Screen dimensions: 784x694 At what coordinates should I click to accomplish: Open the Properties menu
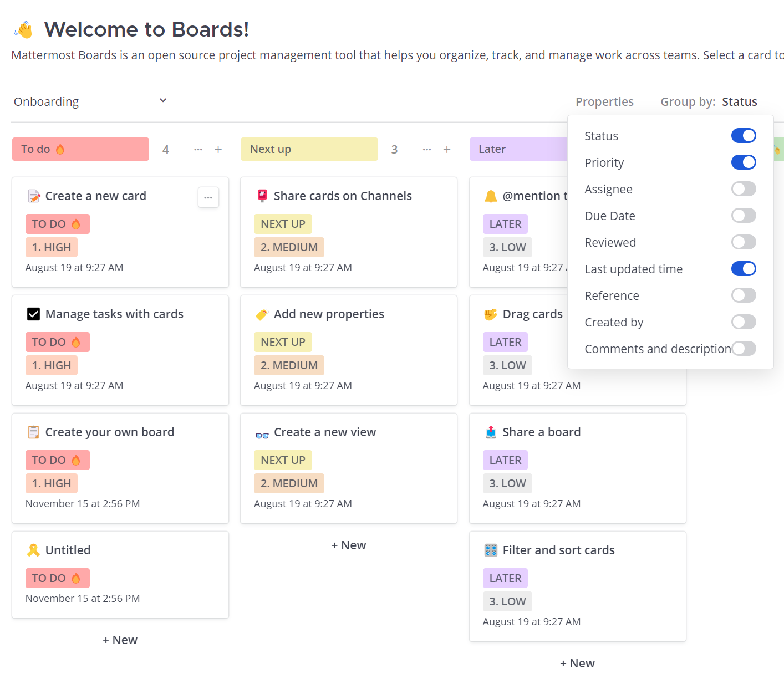tap(604, 102)
